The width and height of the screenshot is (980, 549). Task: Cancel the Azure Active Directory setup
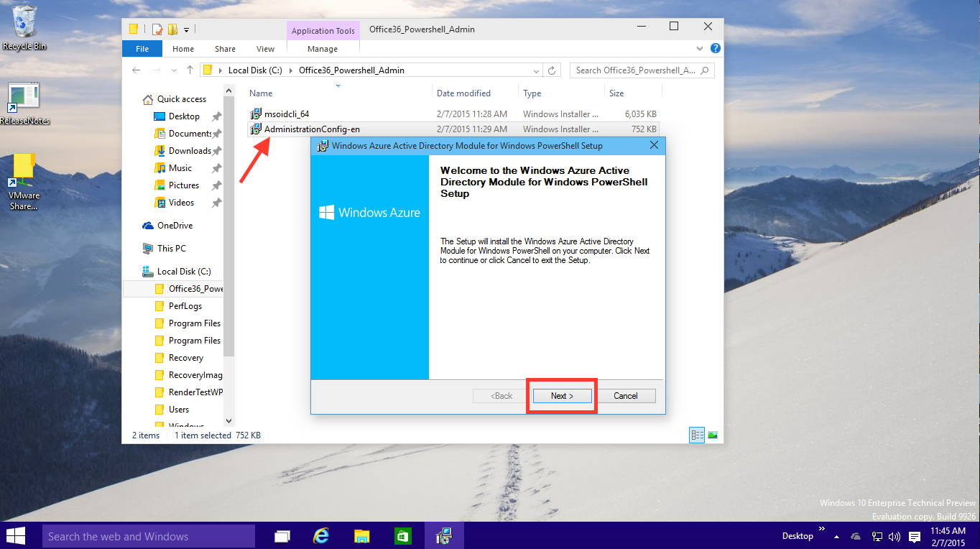coord(626,396)
